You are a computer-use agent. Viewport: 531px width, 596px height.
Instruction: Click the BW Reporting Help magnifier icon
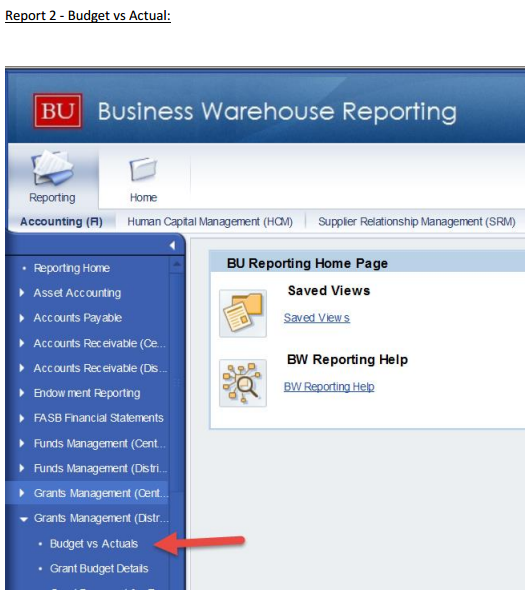pos(243,383)
